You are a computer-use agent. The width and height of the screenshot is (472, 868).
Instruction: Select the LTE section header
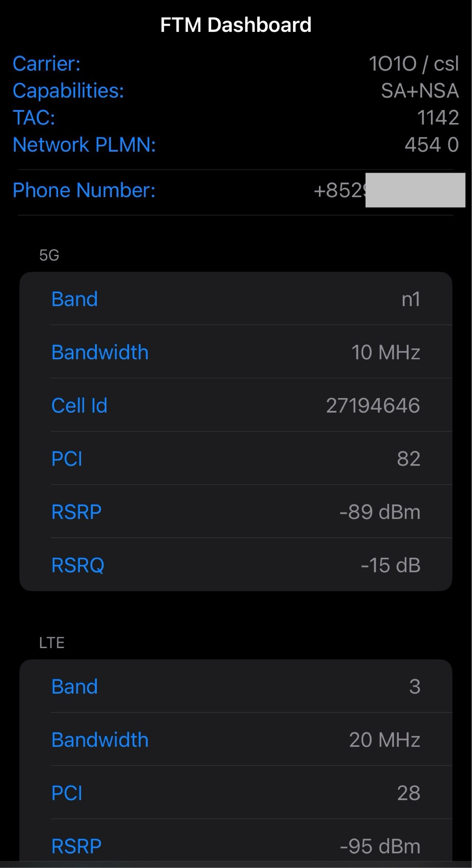click(52, 643)
